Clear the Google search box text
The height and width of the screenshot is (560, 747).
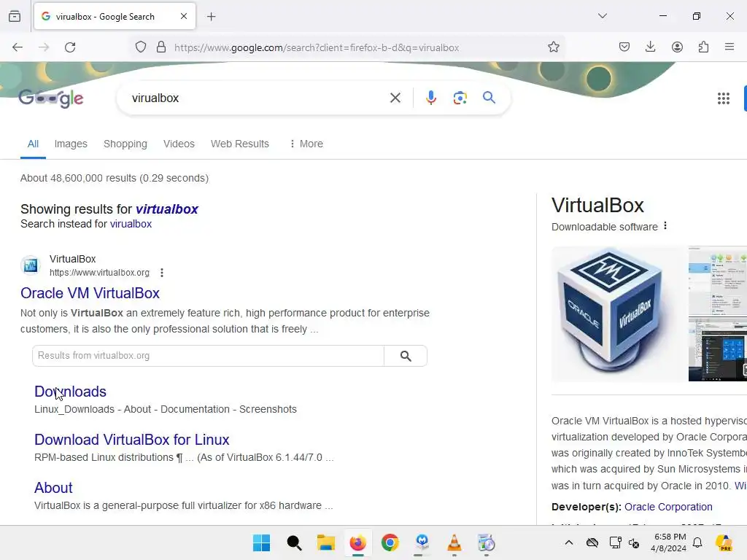tap(395, 98)
